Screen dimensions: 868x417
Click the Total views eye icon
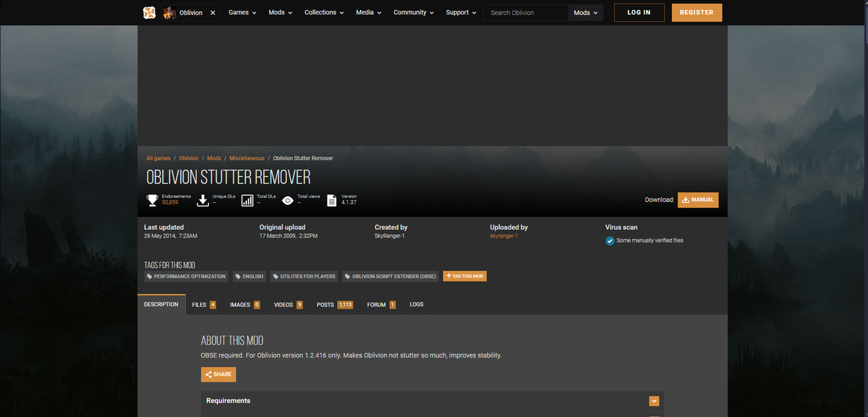tap(288, 200)
